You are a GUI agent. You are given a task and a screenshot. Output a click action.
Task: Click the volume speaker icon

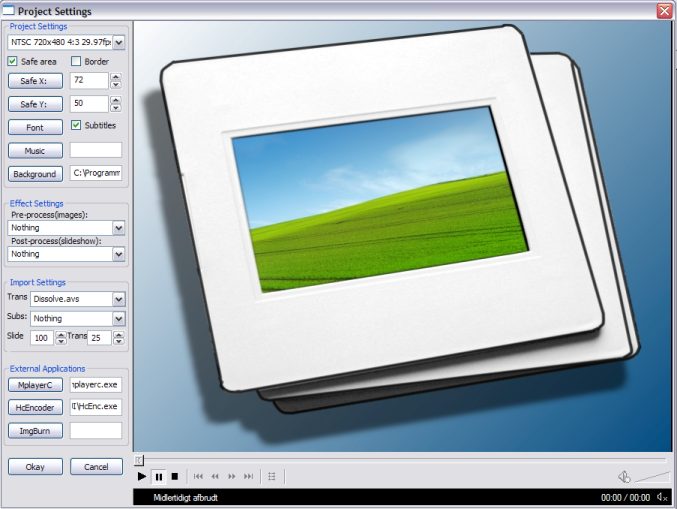click(x=624, y=477)
